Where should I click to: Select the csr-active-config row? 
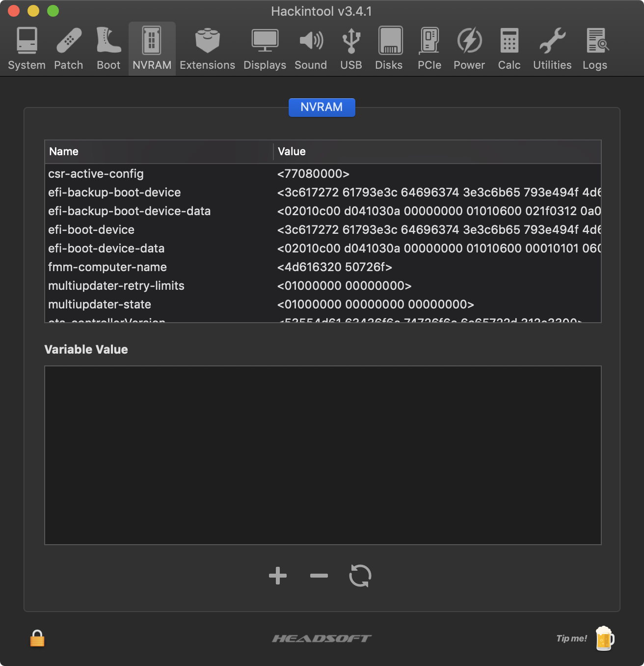coord(323,174)
